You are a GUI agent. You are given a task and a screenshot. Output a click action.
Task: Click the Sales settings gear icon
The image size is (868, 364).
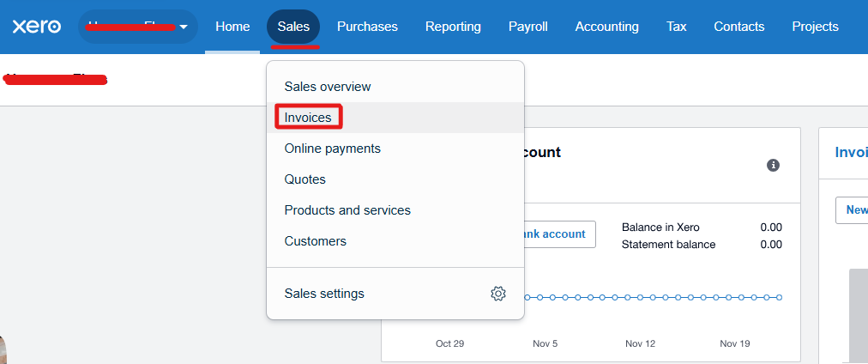point(498,294)
